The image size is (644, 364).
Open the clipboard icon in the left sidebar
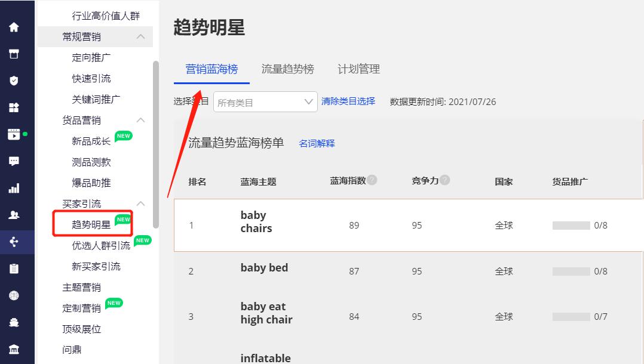click(x=13, y=269)
